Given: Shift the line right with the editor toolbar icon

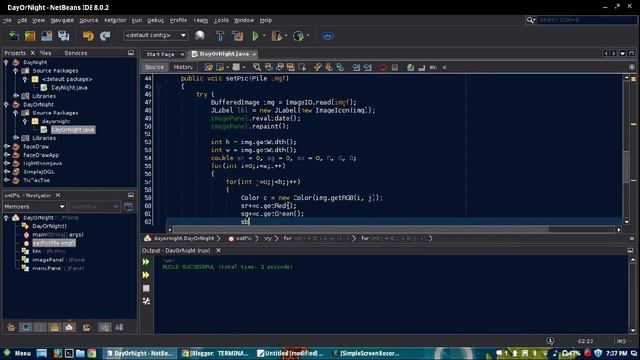Looking at the screenshot, I should [x=368, y=67].
